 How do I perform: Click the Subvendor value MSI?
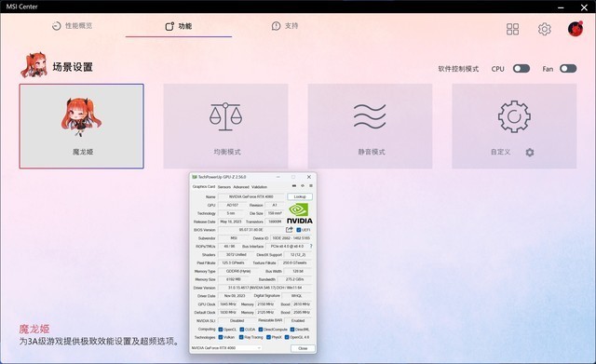click(234, 238)
